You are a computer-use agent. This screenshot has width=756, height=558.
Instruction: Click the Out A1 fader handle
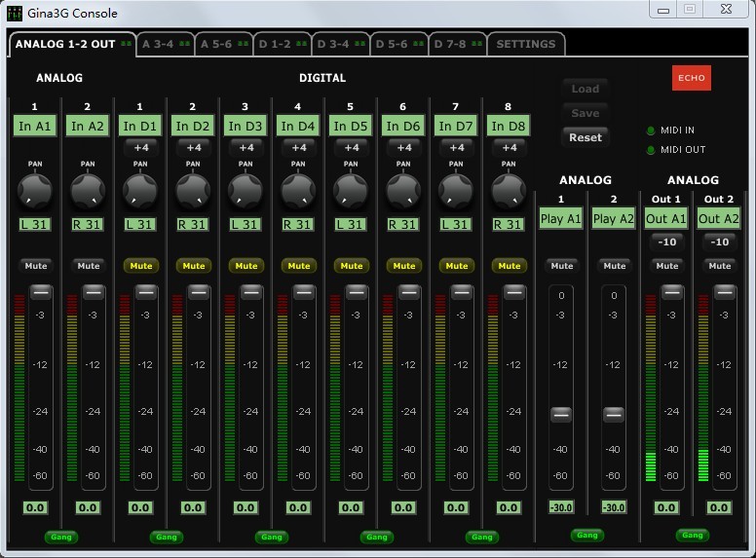click(x=672, y=292)
